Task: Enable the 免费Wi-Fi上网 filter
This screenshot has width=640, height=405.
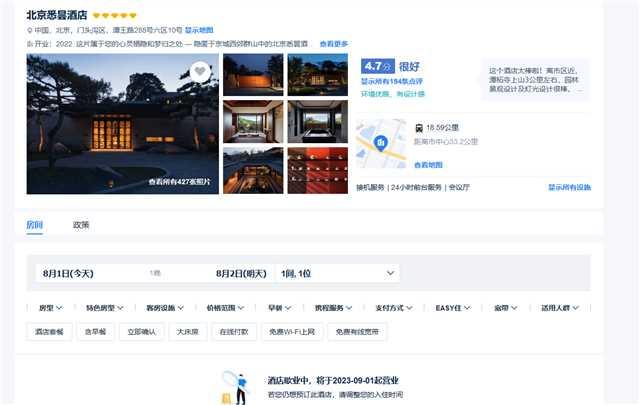Action: 291,331
